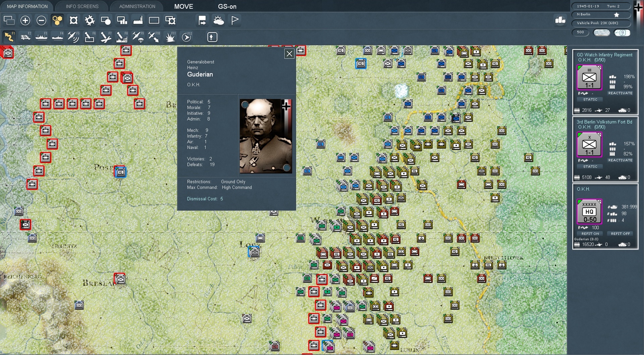644x355 pixels.
Task: Click Guderian's portrait in the dialog
Action: click(x=266, y=136)
